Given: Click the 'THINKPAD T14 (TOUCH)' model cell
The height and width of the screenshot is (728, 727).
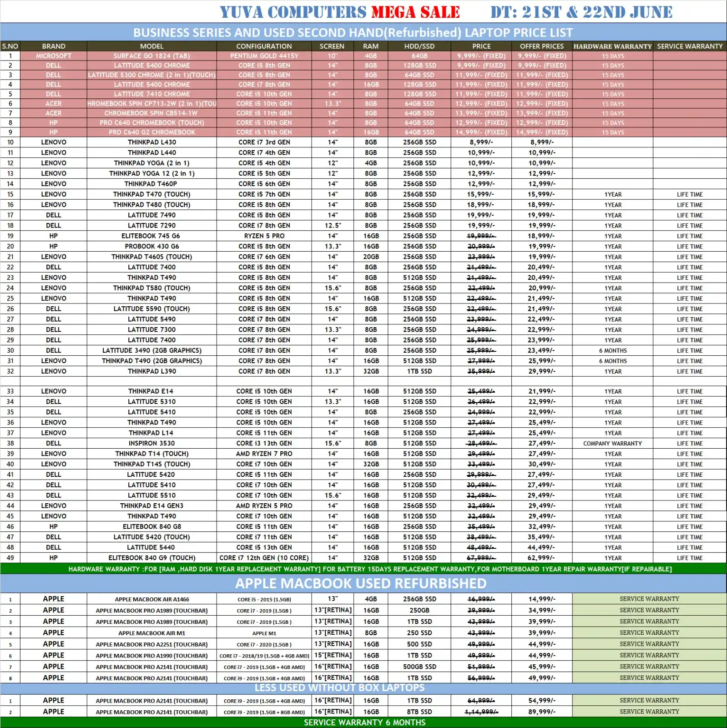Looking at the screenshot, I should [x=152, y=454].
